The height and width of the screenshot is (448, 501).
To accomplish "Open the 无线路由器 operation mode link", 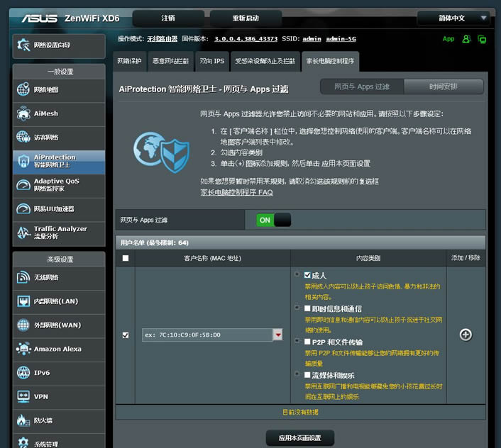I will coord(163,39).
